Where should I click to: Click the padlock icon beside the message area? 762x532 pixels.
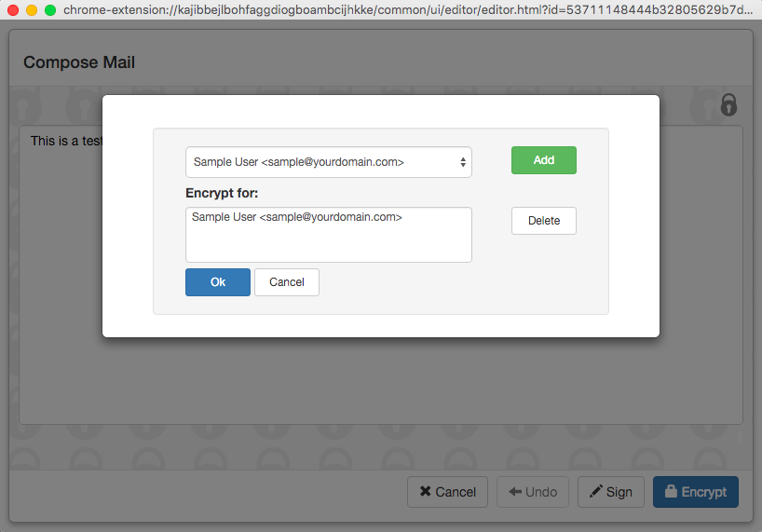pyautogui.click(x=728, y=104)
